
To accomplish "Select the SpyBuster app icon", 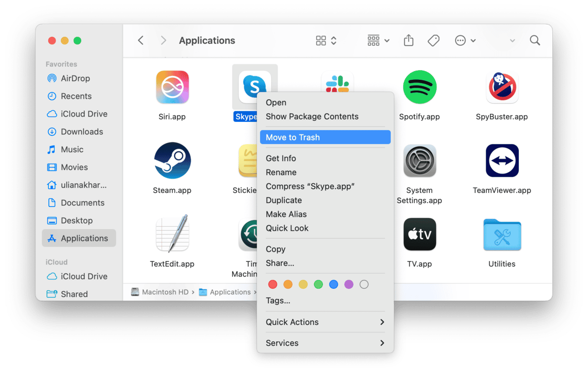I will [502, 88].
